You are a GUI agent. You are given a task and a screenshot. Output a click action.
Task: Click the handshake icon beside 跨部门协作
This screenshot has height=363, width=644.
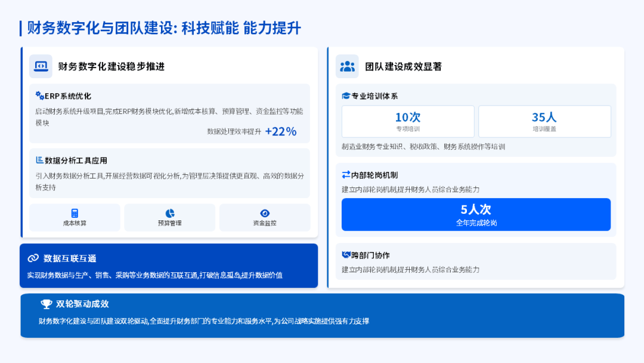pyautogui.click(x=346, y=255)
